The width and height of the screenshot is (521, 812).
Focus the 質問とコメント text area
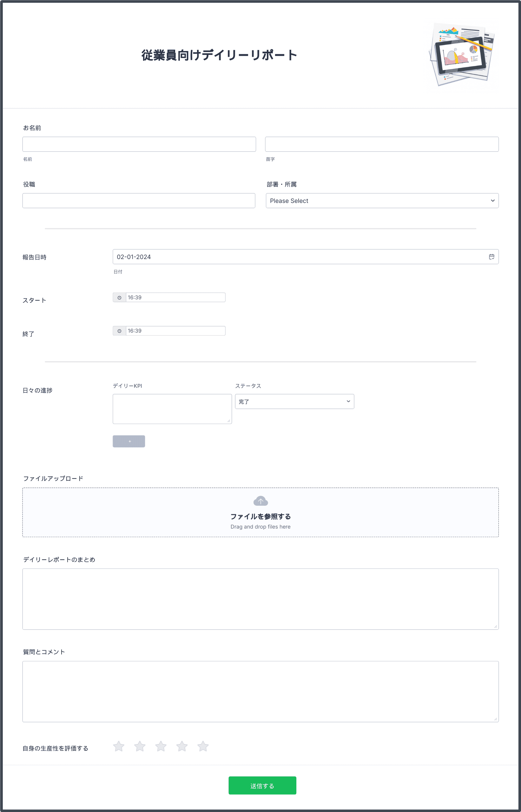click(260, 692)
